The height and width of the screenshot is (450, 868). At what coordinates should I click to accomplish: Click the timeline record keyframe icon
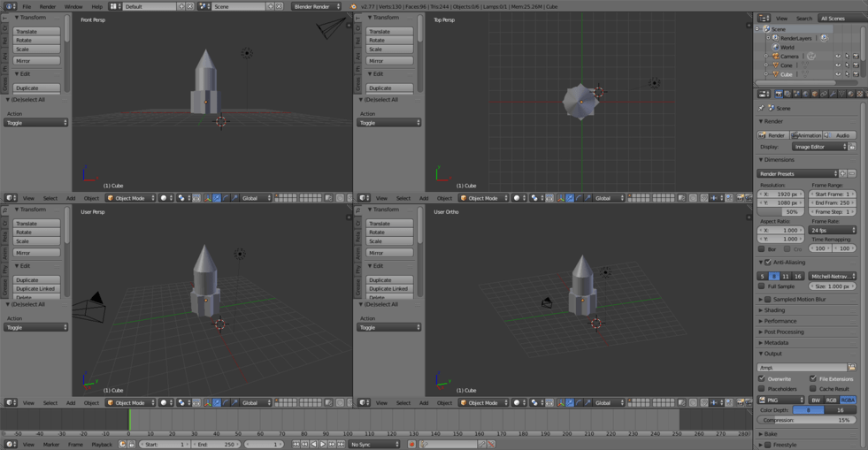(x=411, y=445)
